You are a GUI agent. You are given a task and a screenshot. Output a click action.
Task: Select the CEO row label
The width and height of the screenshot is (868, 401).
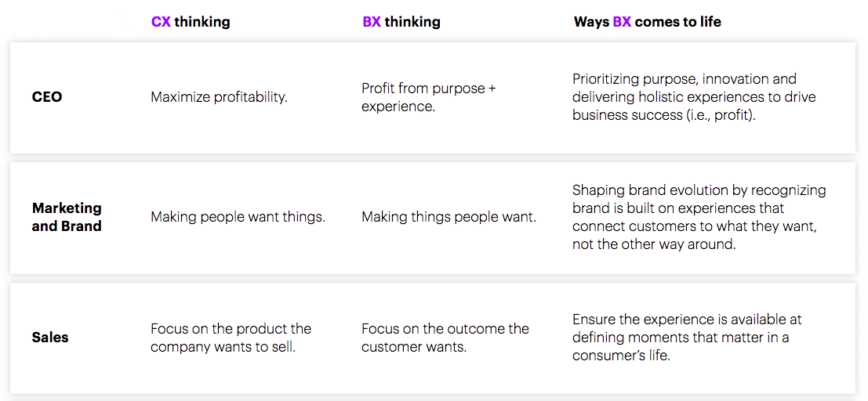[47, 97]
